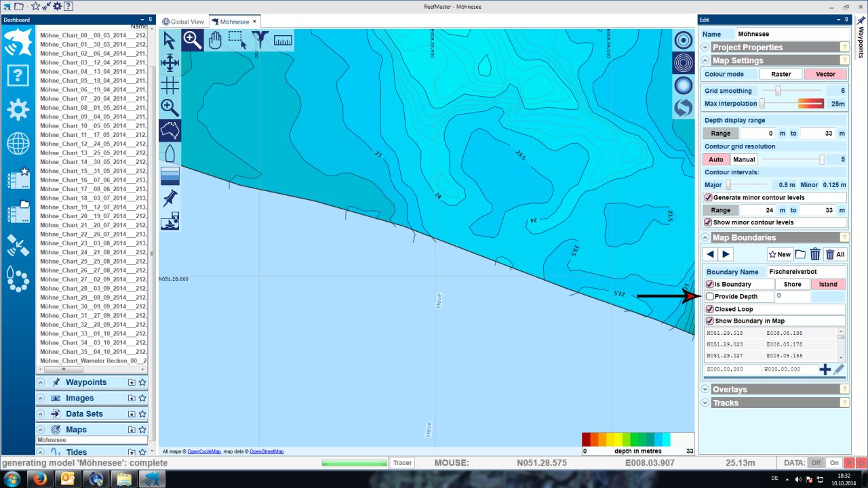Expand the Tracks section

tap(705, 403)
